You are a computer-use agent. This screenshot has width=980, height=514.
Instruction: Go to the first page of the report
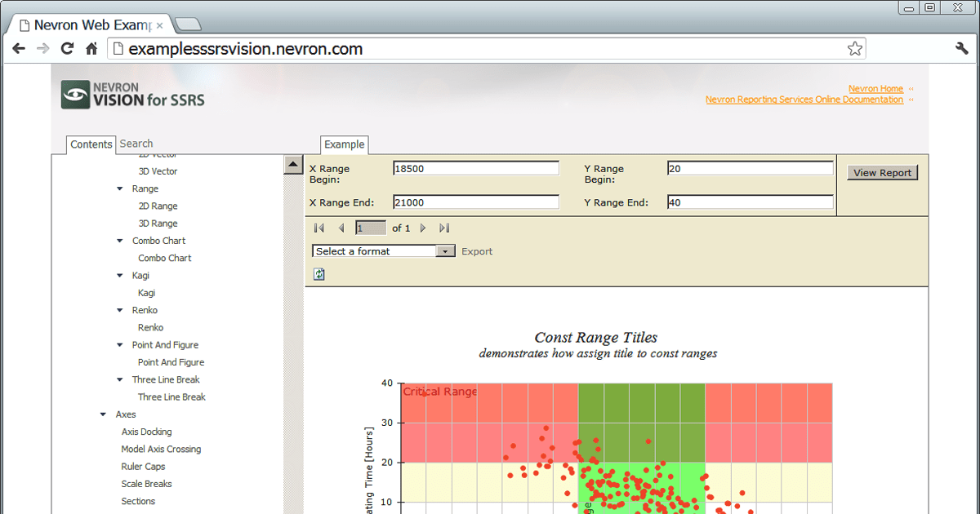point(319,228)
